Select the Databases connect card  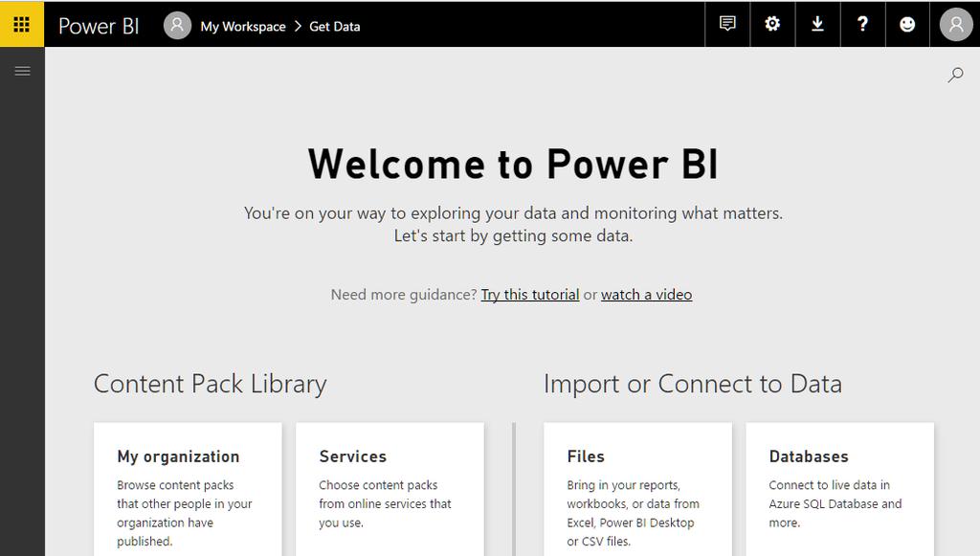click(x=840, y=489)
